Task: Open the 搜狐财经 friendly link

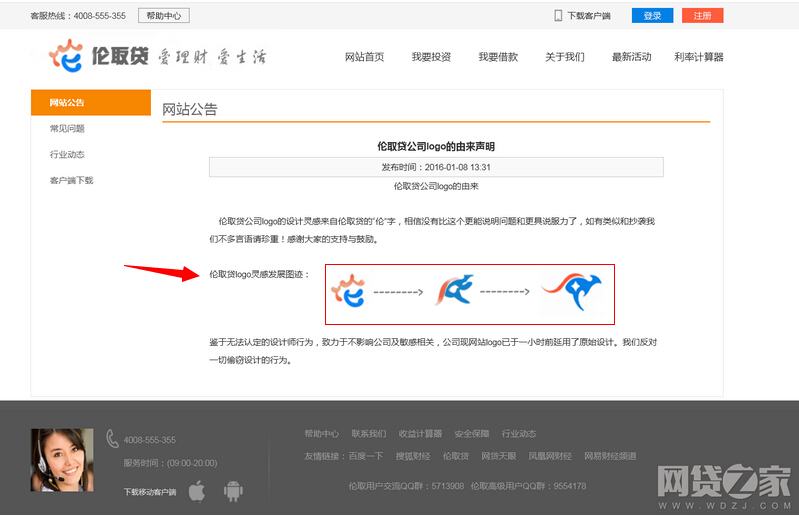Action: point(413,456)
